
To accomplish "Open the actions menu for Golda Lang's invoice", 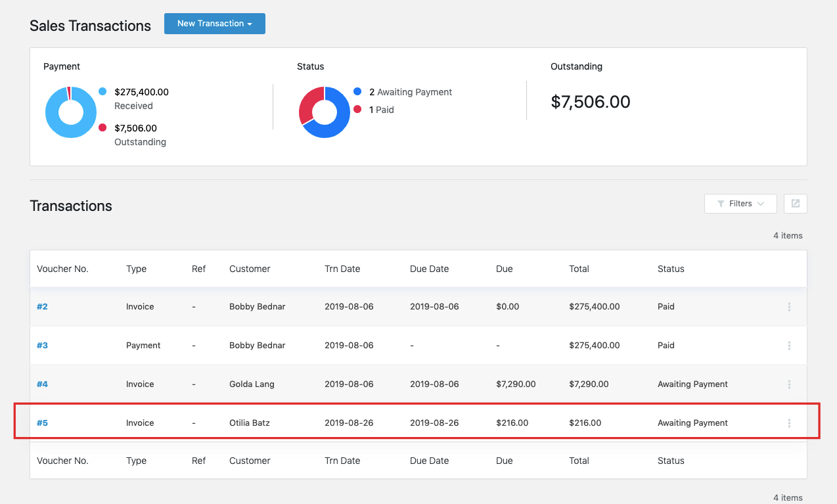I will [x=789, y=384].
